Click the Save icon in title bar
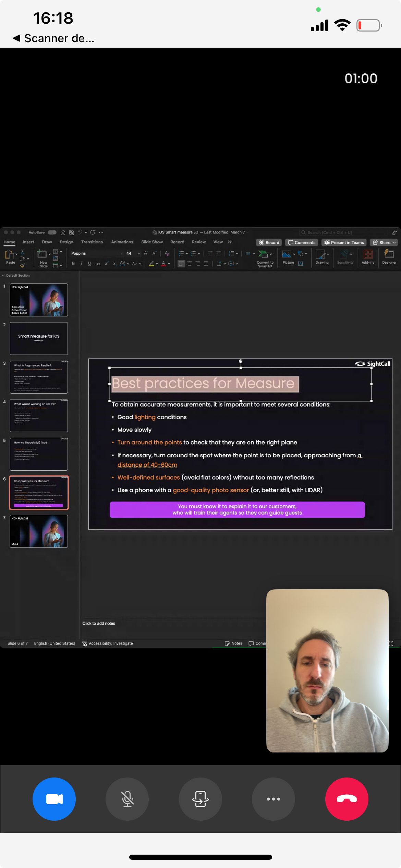 tap(71, 232)
